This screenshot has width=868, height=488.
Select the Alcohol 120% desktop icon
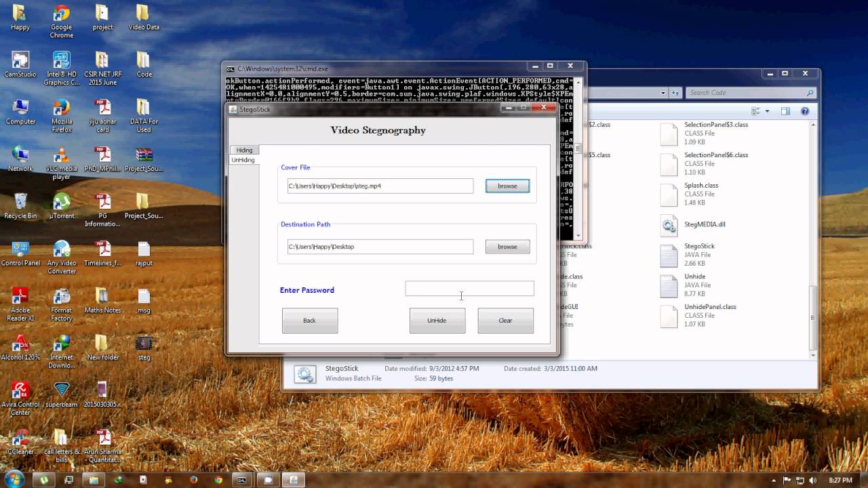20,347
